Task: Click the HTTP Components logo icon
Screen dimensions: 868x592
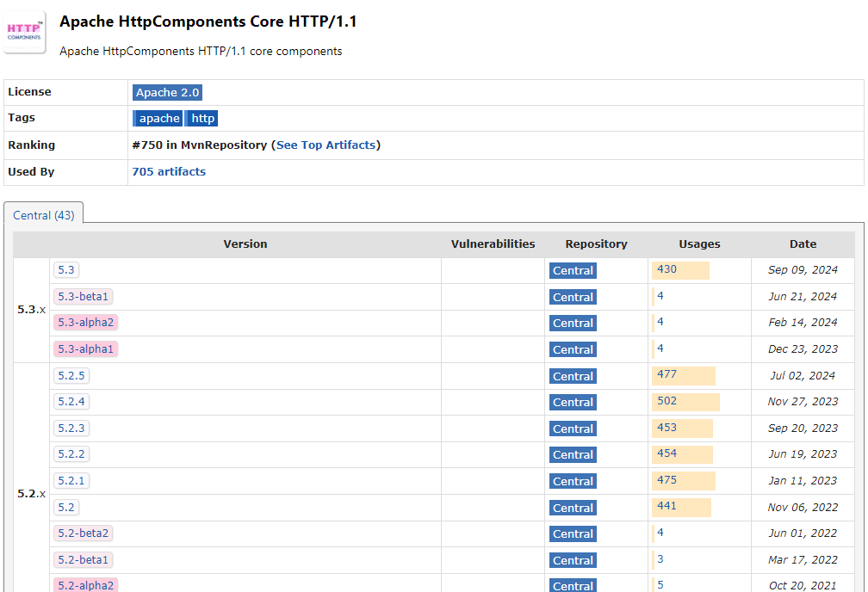Action: [x=24, y=32]
